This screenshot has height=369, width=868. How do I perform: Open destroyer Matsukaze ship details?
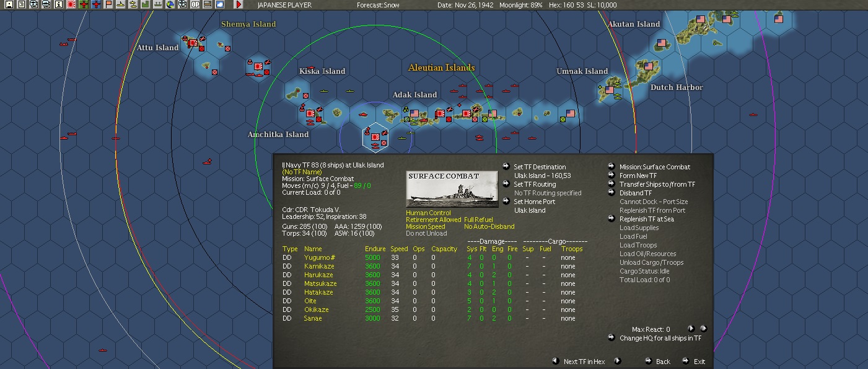pyautogui.click(x=320, y=284)
